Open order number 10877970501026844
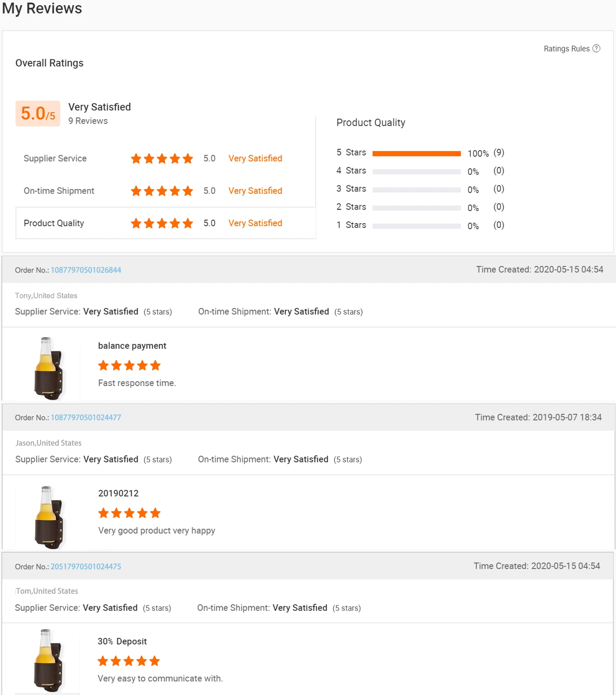 (x=86, y=270)
